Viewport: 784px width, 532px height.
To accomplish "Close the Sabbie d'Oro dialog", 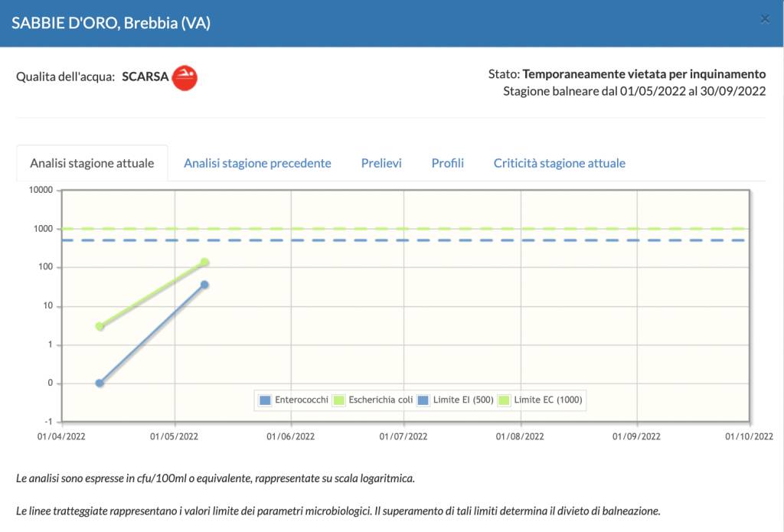I will tap(764, 21).
